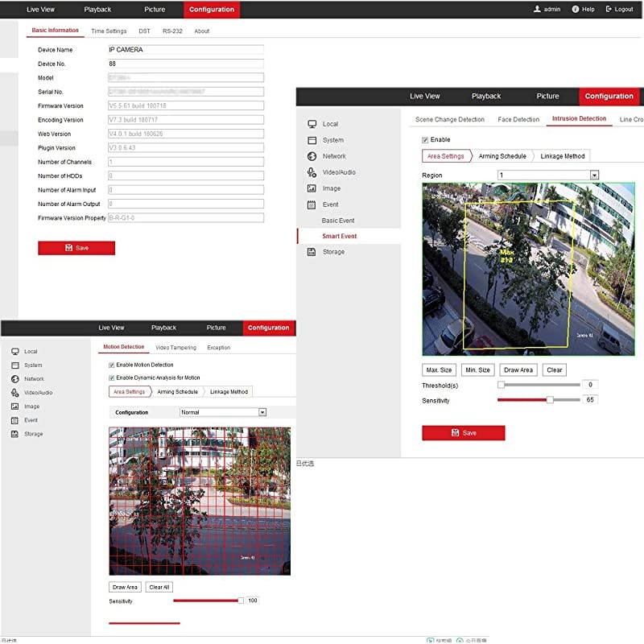Click the Draw Area button under intrusion view
Viewport: 644px width, 644px height.
[518, 370]
